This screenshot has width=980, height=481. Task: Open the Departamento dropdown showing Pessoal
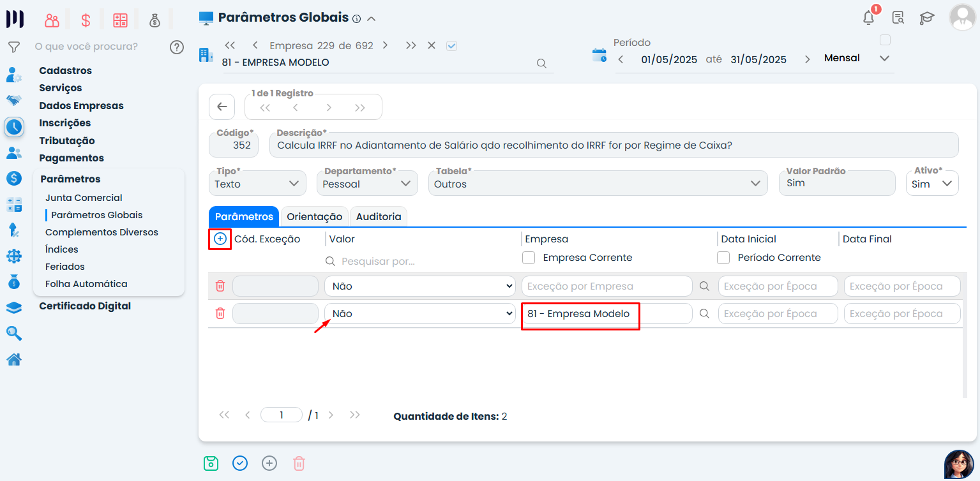pyautogui.click(x=367, y=183)
